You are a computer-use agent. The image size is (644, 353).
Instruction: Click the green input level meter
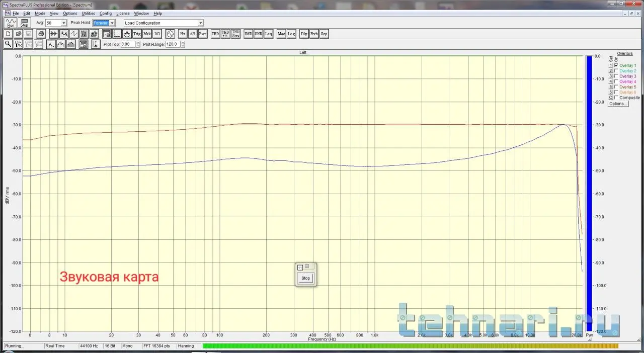coord(410,346)
